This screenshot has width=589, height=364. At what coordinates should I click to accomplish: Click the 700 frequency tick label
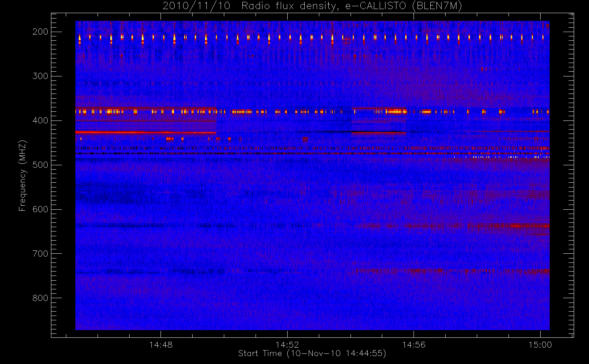(x=40, y=254)
